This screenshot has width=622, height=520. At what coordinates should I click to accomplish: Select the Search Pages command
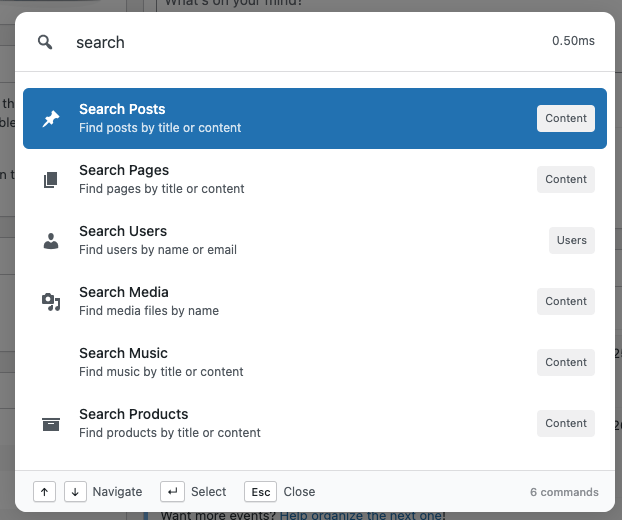click(x=315, y=180)
